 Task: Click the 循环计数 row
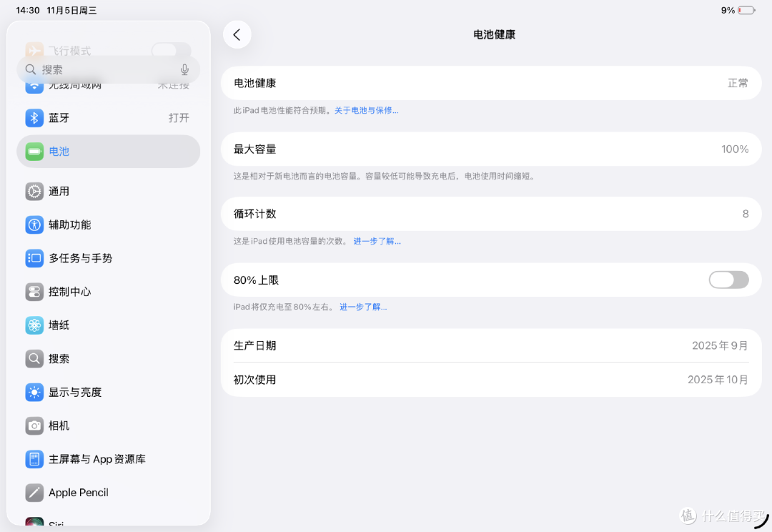(491, 214)
